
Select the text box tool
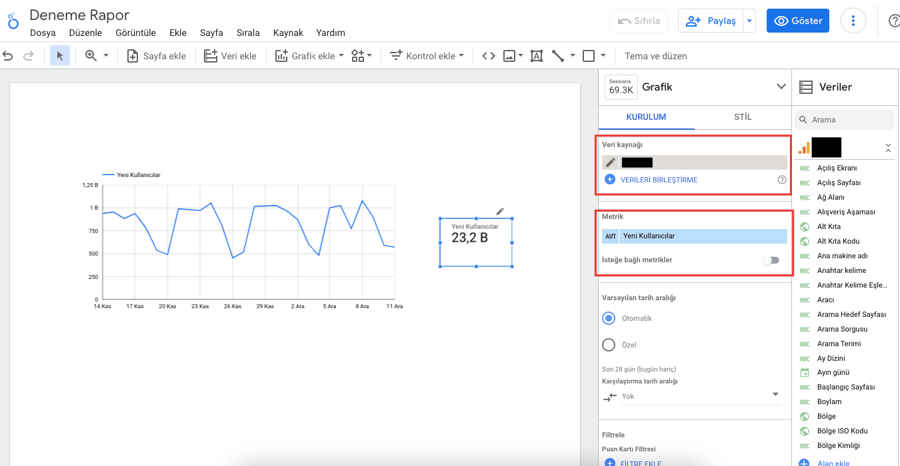point(536,56)
